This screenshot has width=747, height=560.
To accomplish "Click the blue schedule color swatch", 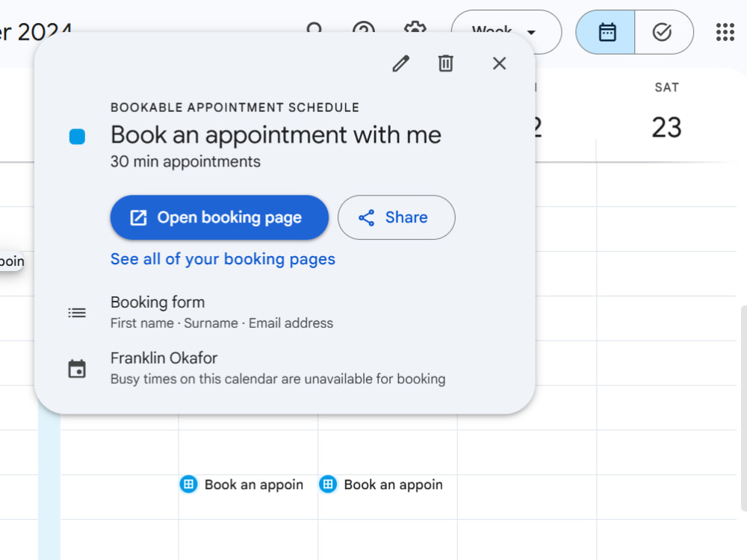I will pyautogui.click(x=77, y=136).
